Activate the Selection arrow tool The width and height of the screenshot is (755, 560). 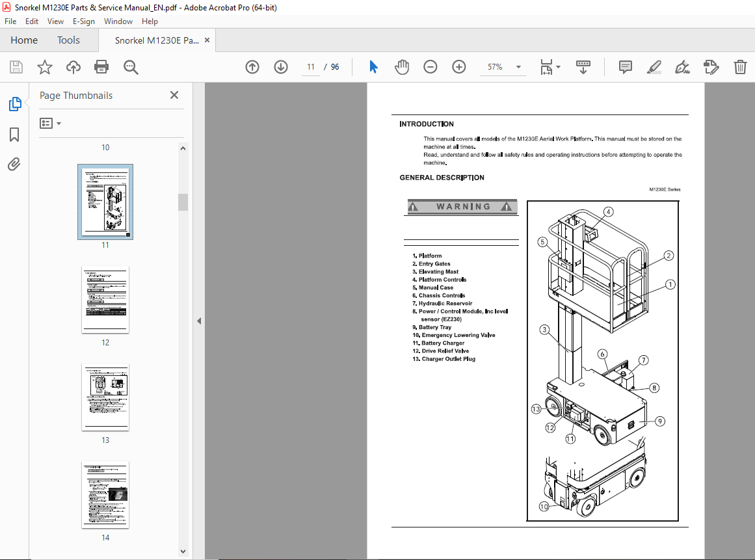click(373, 67)
